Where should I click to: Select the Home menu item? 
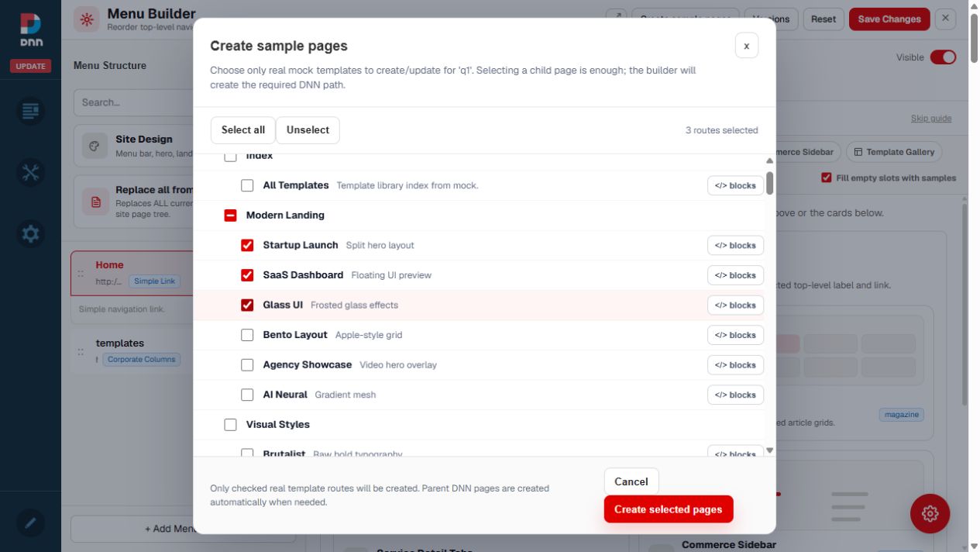tap(132, 273)
